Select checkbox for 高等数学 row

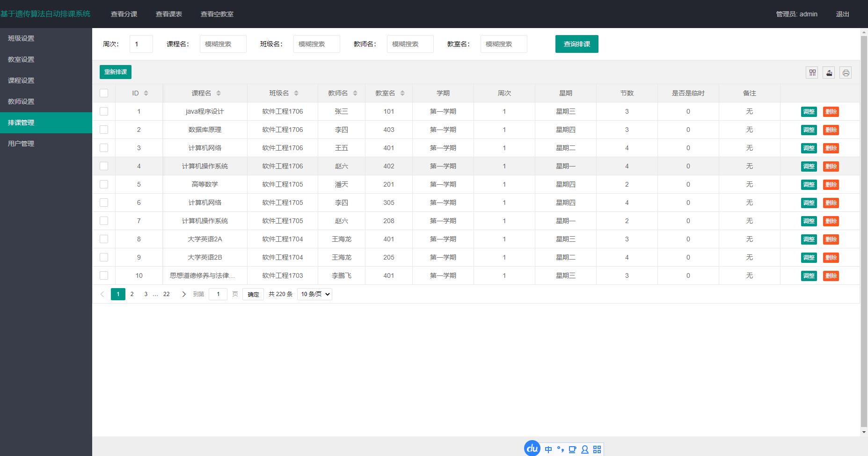point(104,184)
